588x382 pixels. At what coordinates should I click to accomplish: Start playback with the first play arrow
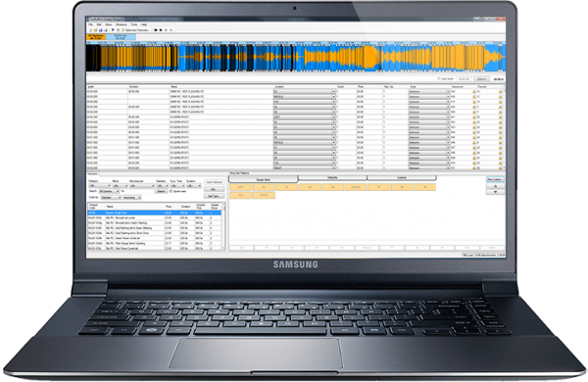156,30
